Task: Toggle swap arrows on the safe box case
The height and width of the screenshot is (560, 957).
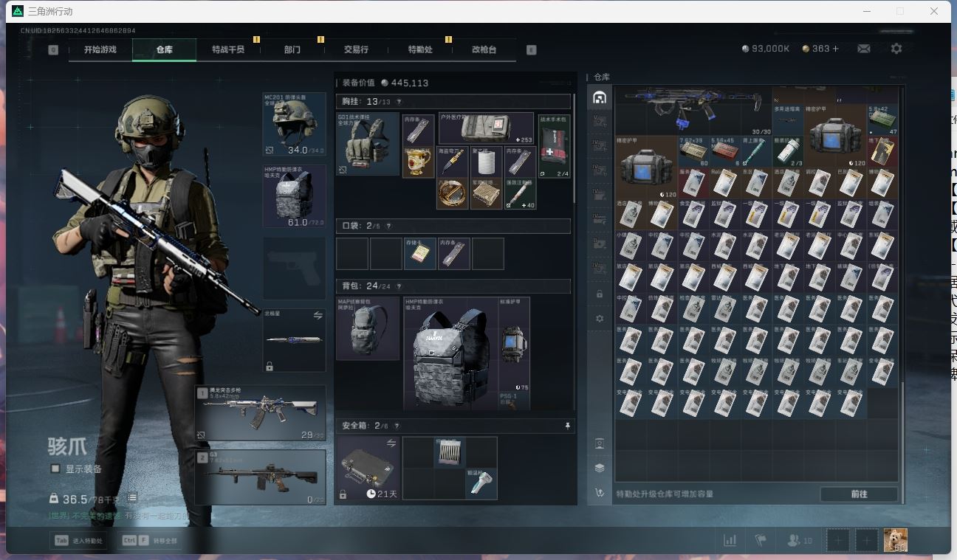Action: [x=391, y=443]
